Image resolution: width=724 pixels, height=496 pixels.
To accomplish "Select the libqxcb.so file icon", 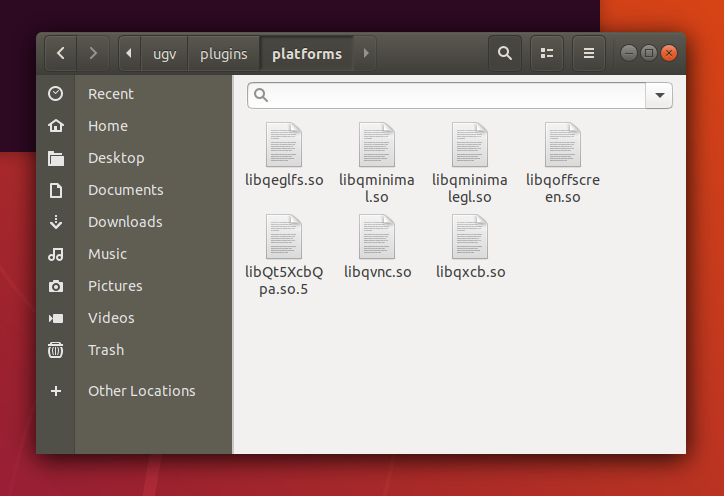I will [470, 236].
